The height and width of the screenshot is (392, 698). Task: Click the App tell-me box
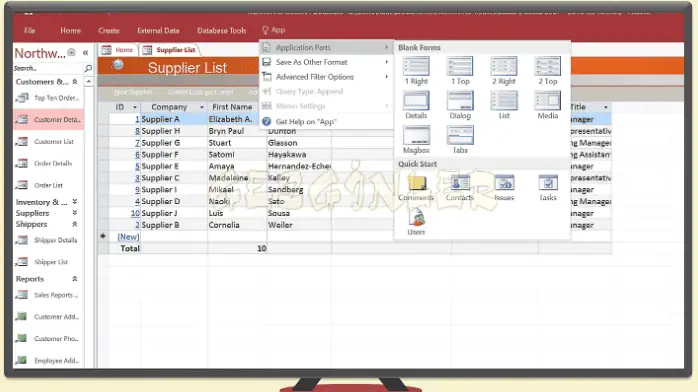point(273,30)
